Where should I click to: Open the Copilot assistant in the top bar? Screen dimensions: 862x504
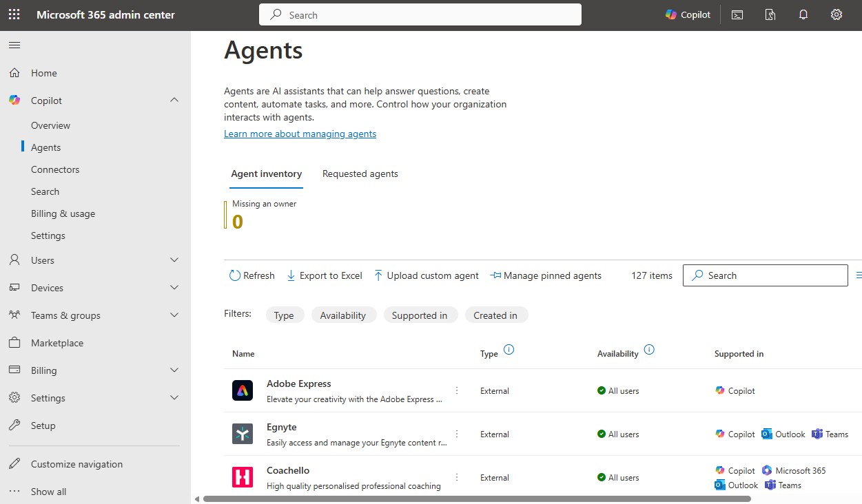pyautogui.click(x=687, y=14)
